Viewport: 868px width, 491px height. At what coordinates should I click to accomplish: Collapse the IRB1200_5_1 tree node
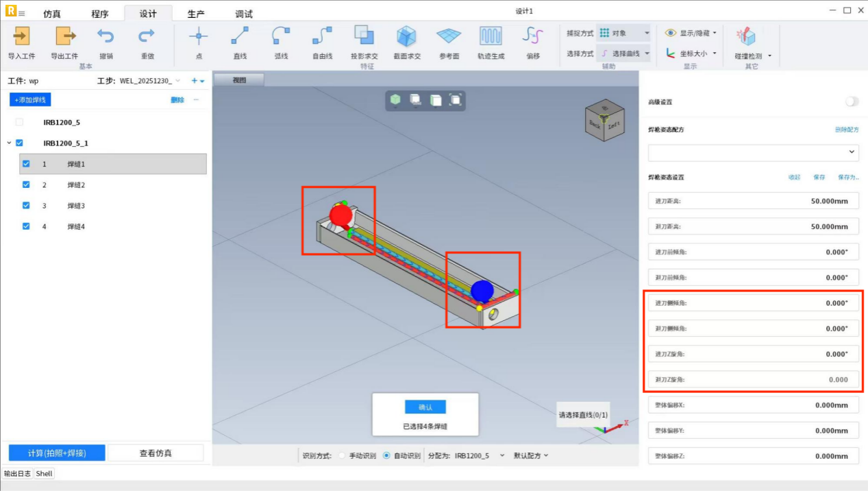(x=9, y=143)
